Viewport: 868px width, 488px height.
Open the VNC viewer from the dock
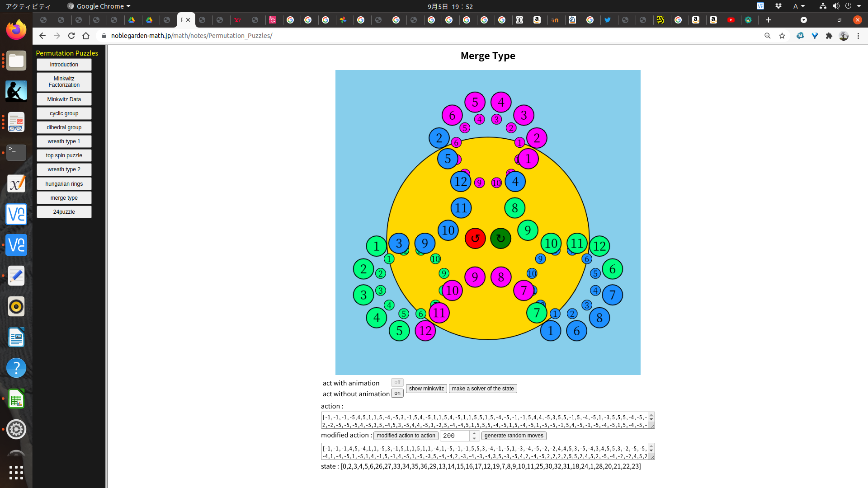click(x=16, y=214)
